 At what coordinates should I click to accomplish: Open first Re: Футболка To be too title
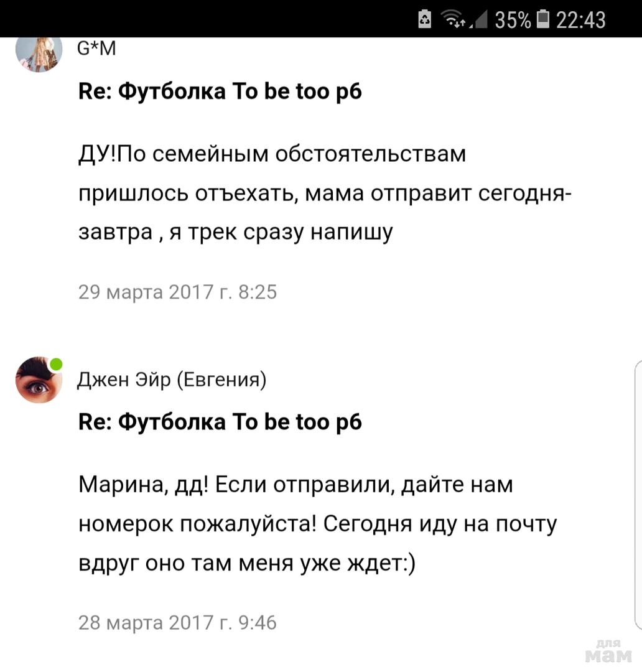point(220,91)
